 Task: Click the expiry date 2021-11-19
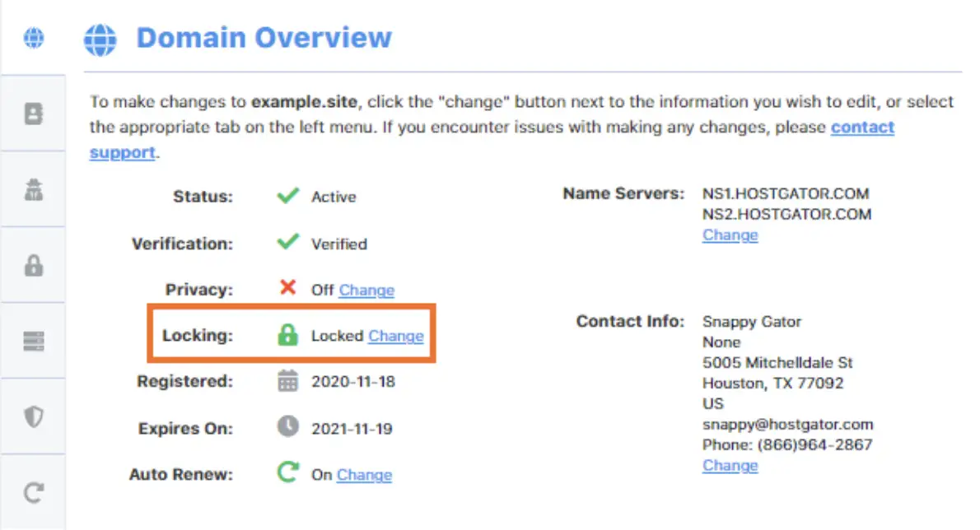[352, 429]
